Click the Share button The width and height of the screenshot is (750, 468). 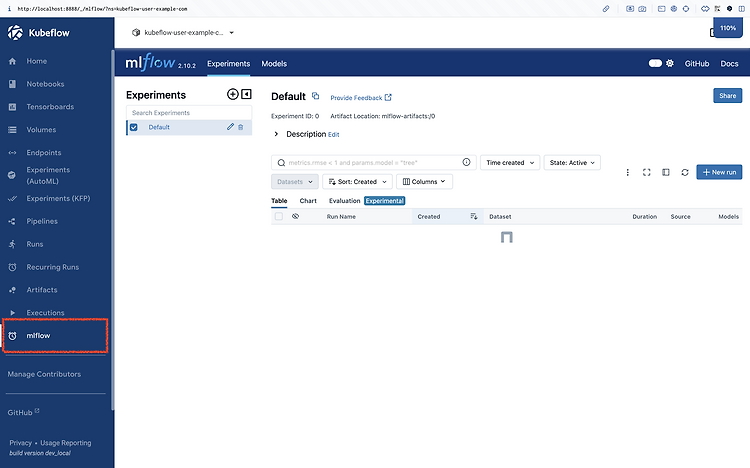pyautogui.click(x=728, y=96)
